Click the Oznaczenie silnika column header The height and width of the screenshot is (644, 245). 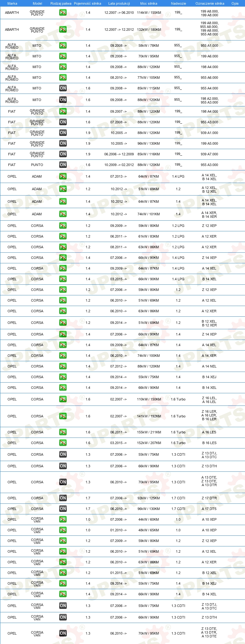tap(210, 3)
